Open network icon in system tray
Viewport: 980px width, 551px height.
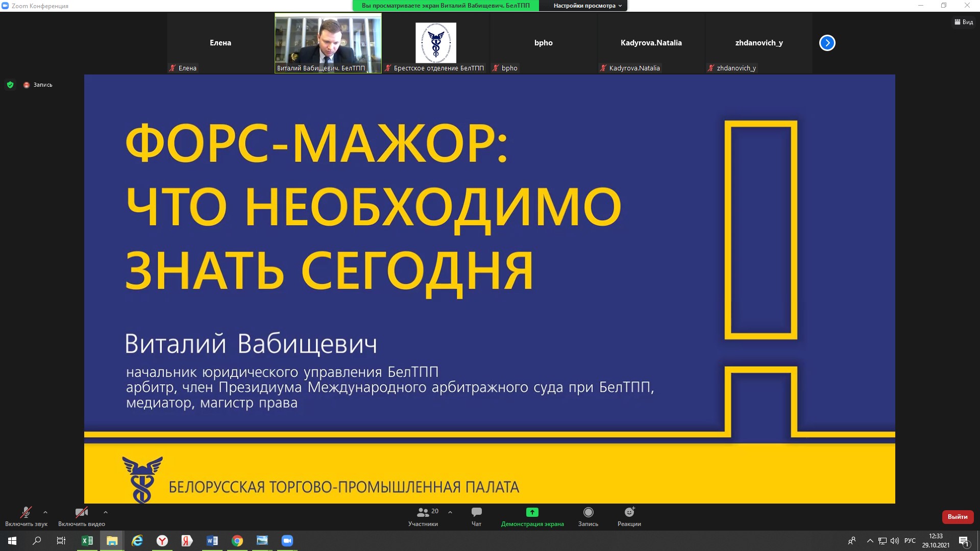pos(882,541)
